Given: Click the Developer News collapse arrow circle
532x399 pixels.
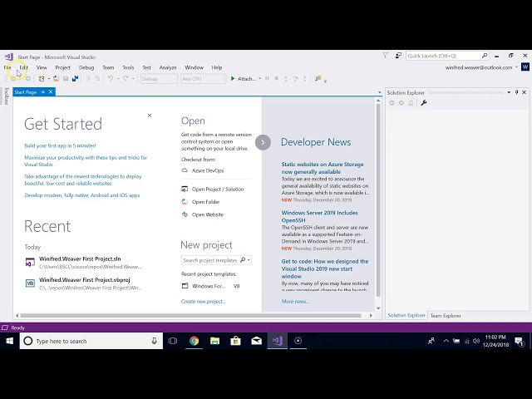Looking at the screenshot, I should point(263,142).
